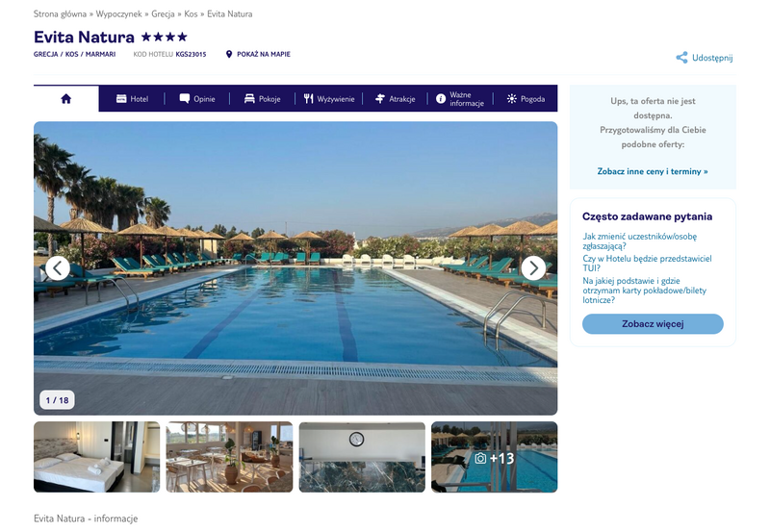Viewport: 770px width, 532px height.
Task: Show next photo with right arrow
Action: click(x=533, y=268)
